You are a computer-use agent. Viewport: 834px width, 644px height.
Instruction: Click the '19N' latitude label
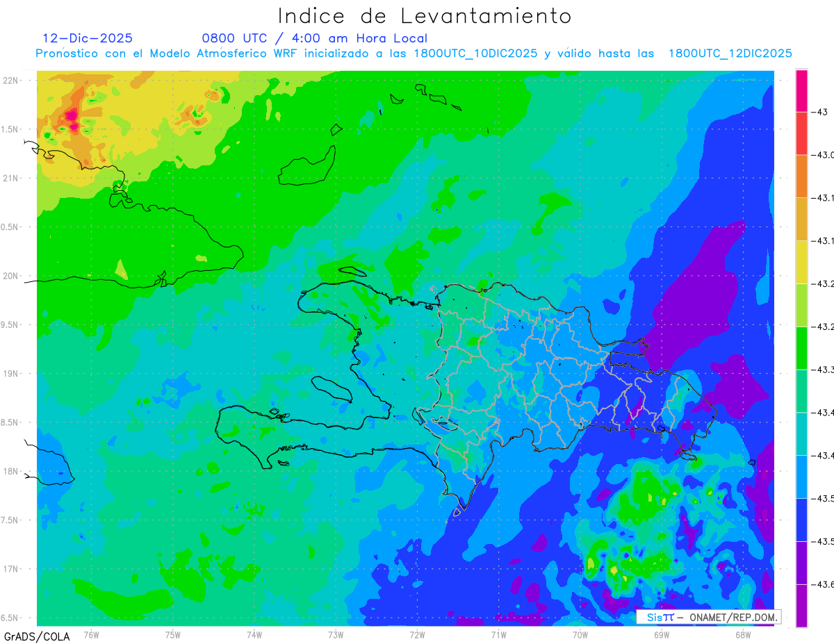11,373
